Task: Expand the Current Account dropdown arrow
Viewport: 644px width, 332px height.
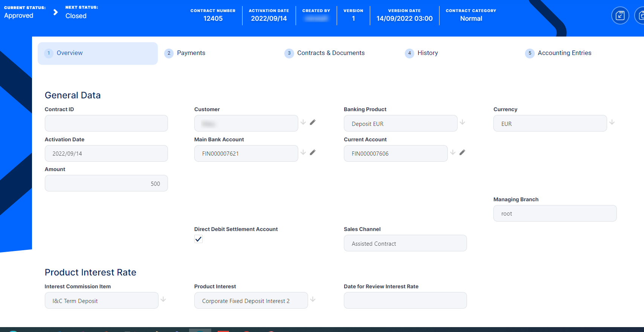Action: click(x=453, y=152)
